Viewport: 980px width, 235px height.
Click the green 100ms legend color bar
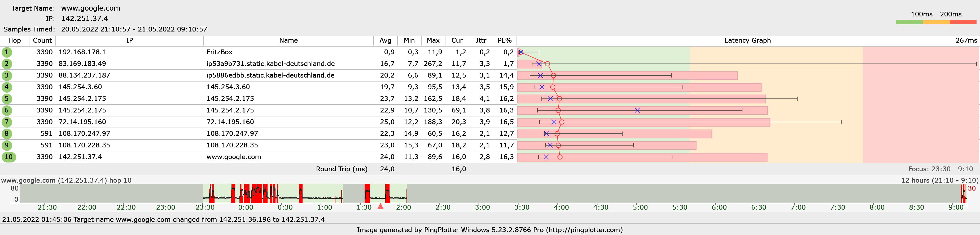pyautogui.click(x=909, y=22)
